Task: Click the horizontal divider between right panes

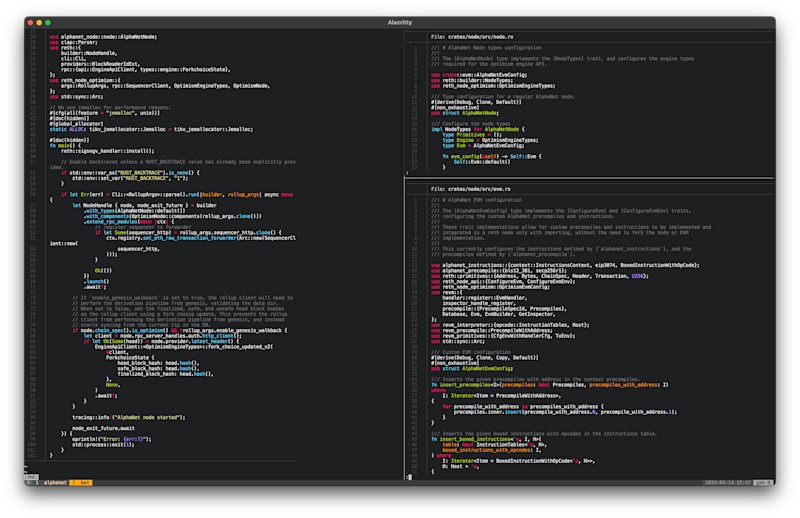Action: [590, 178]
